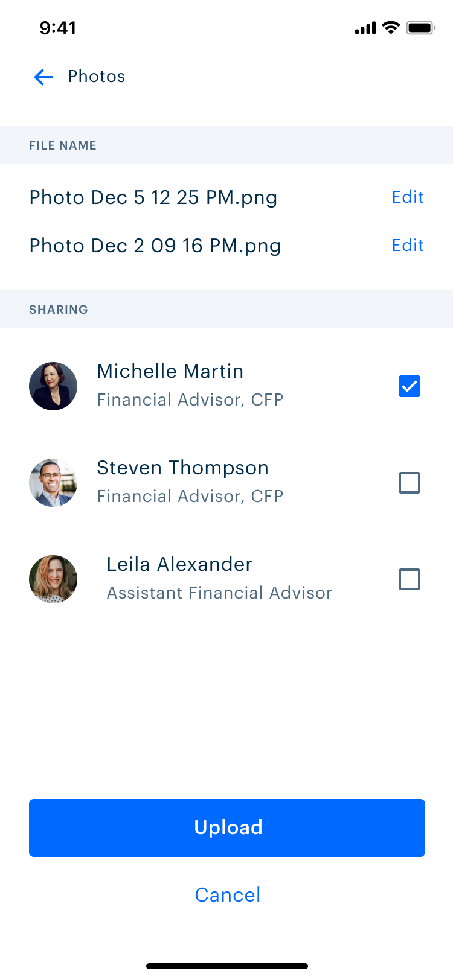Edit the Photo Dec 2 file name
Viewport: 453px width, 980px height.
pyautogui.click(x=408, y=246)
